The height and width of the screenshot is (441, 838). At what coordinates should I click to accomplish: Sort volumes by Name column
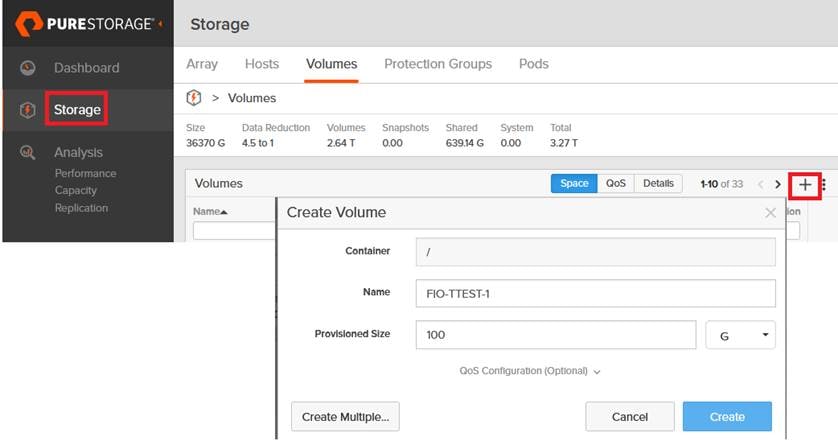tap(210, 212)
